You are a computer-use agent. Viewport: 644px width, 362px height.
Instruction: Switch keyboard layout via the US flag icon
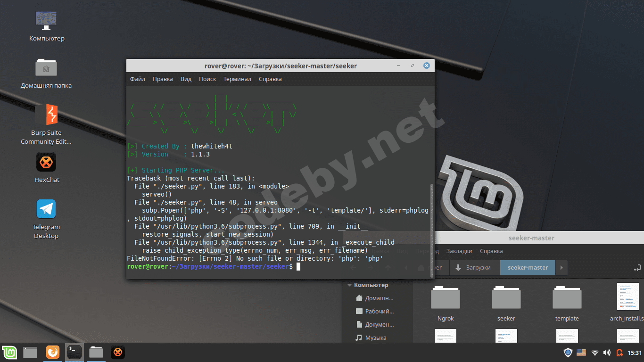[x=581, y=353]
